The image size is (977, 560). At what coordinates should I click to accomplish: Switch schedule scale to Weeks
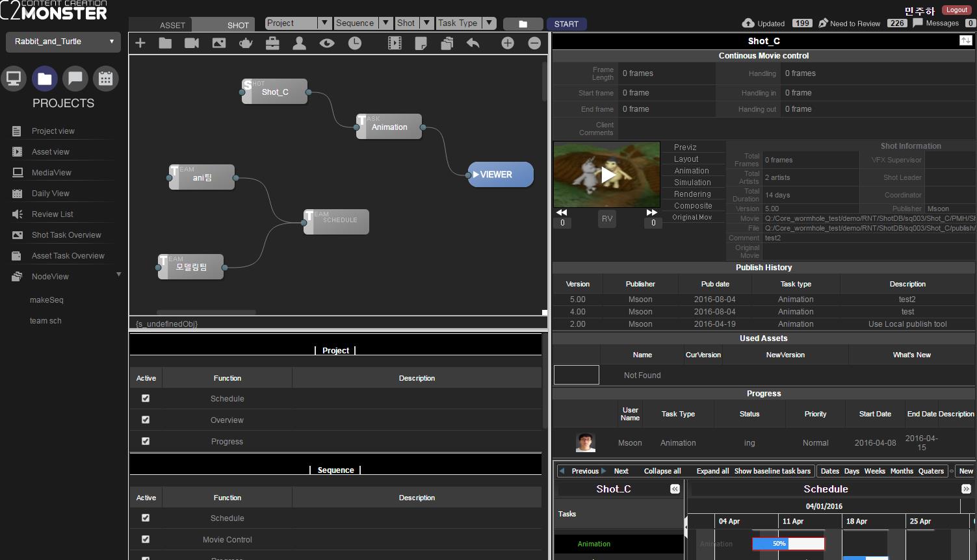point(874,471)
